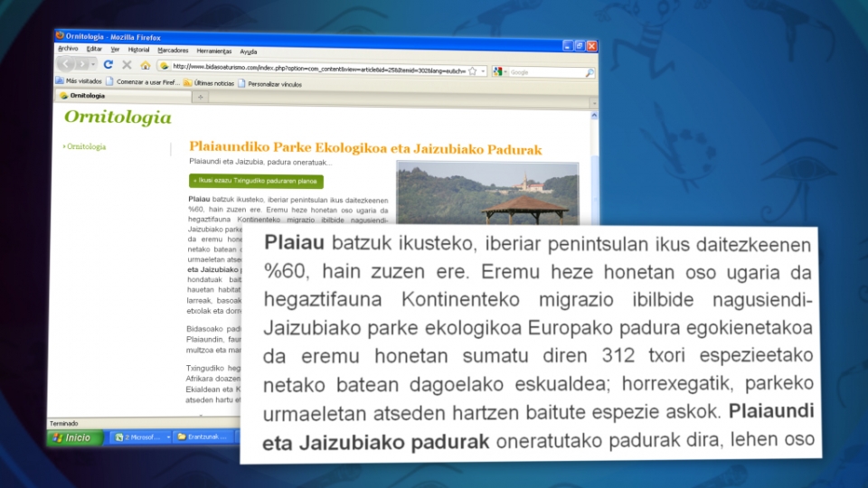Click the Firefox back arrow button

66,65
